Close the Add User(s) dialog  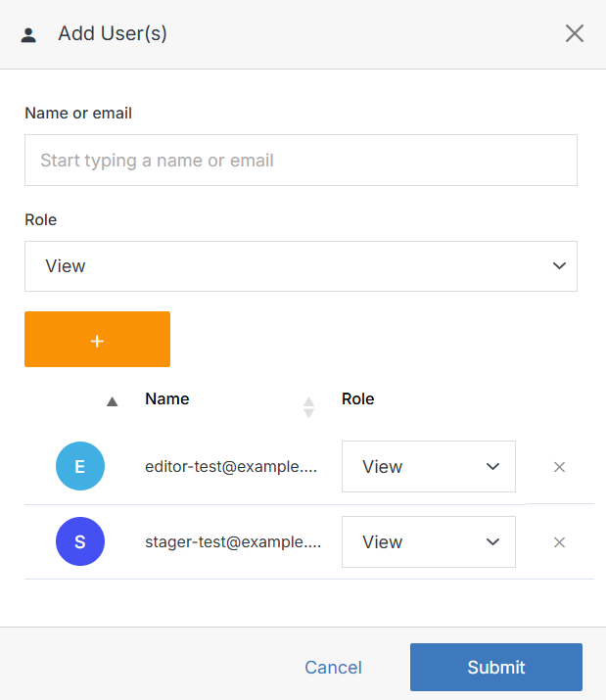(575, 33)
